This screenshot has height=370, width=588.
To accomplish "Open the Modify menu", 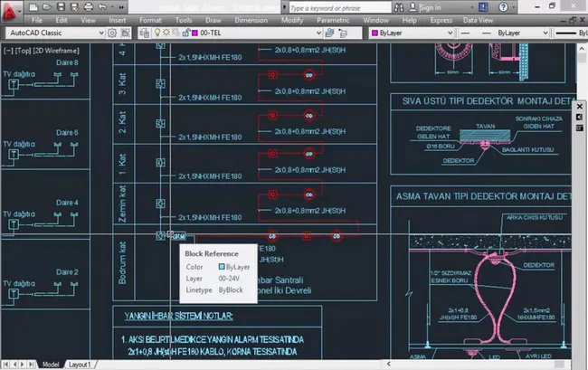I will pos(292,20).
